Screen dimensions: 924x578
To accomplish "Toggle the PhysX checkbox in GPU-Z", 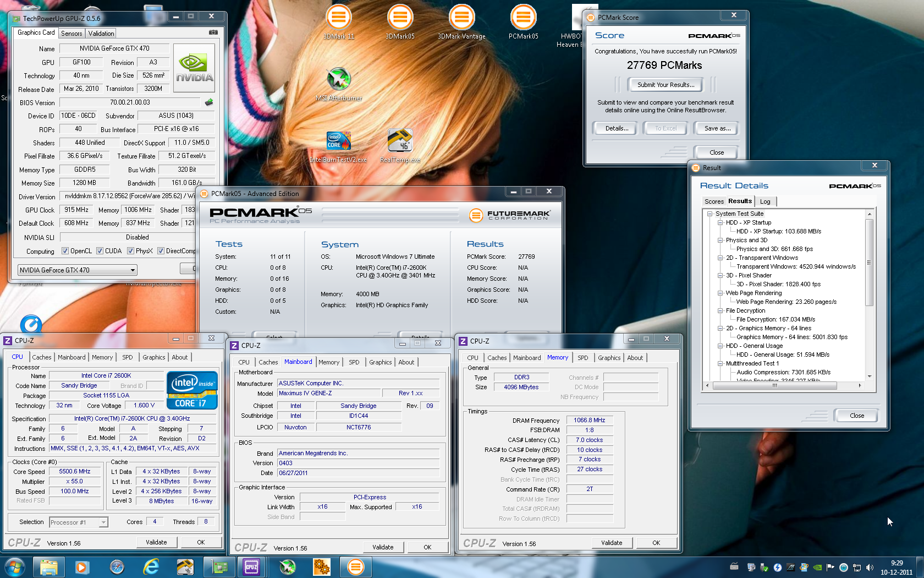I will coord(130,251).
